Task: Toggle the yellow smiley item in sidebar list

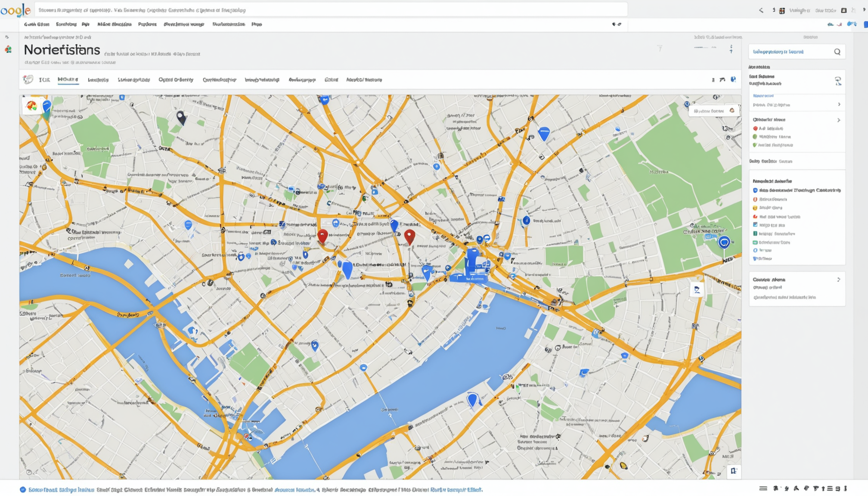Action: click(x=755, y=208)
